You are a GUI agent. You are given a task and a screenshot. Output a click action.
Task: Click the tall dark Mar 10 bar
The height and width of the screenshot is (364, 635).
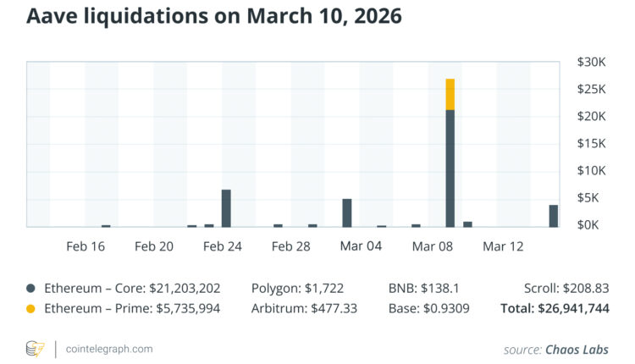click(450, 168)
